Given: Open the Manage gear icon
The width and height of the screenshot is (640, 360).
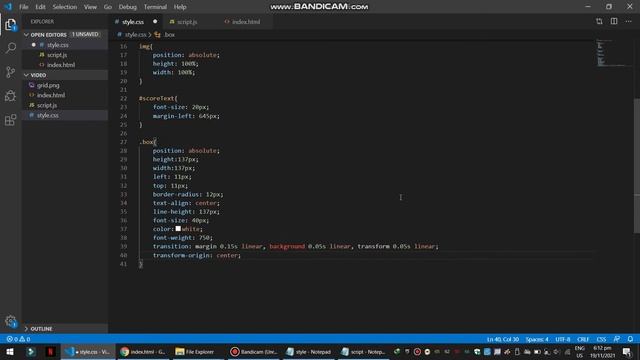Looking at the screenshot, I should [x=11, y=321].
